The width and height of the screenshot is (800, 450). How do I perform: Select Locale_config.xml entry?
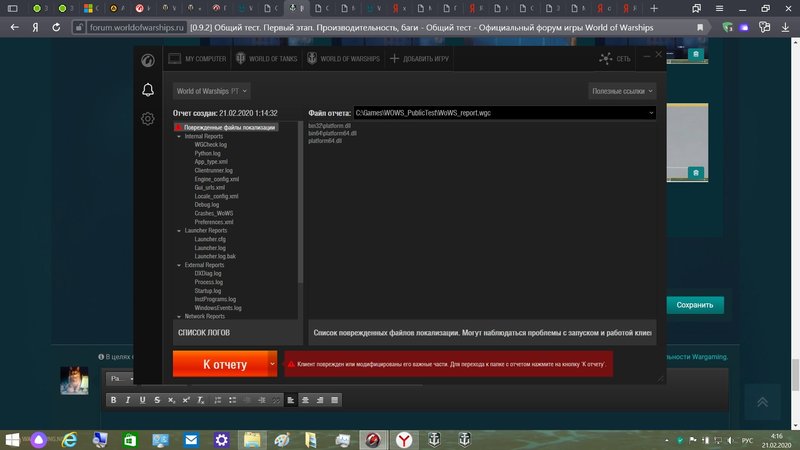point(216,196)
